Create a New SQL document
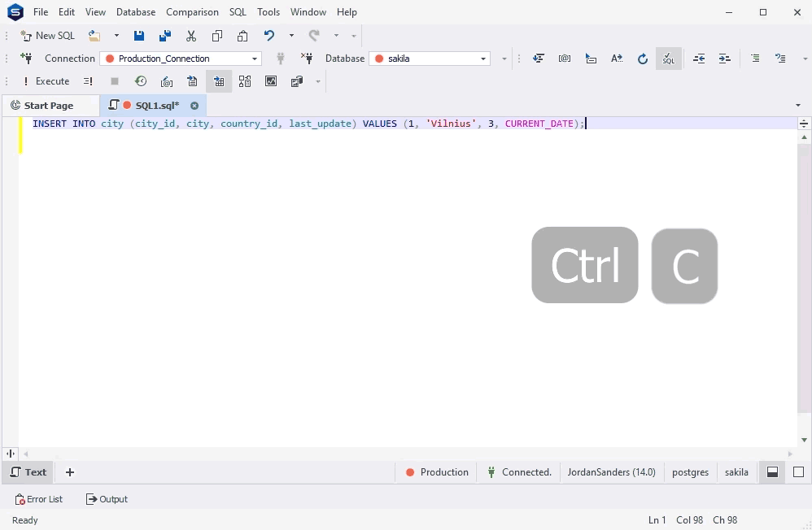Screen dimensions: 812x530 point(47,35)
